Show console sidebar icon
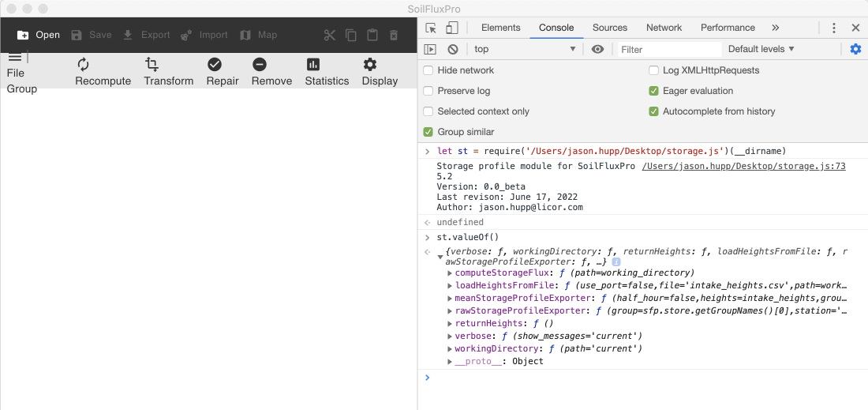This screenshot has height=410, width=868. click(430, 49)
